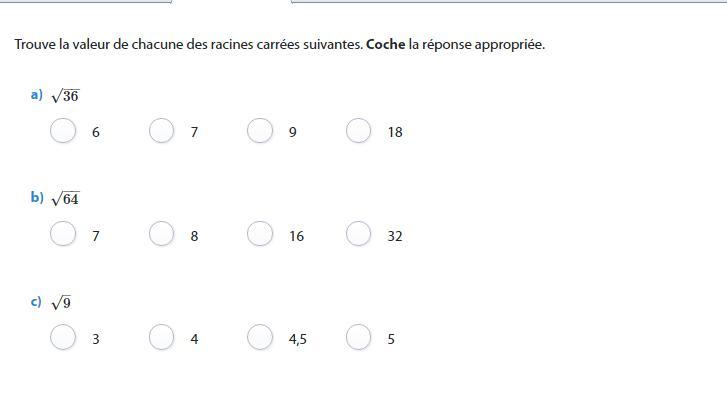Click the √64 expression
Viewport: 727px width, 416px height.
pos(65,198)
